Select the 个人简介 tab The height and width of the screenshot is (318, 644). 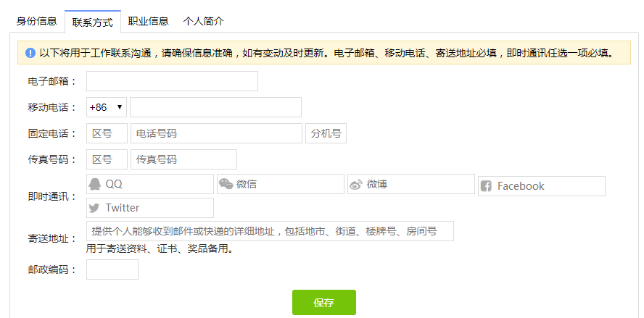pyautogui.click(x=203, y=21)
